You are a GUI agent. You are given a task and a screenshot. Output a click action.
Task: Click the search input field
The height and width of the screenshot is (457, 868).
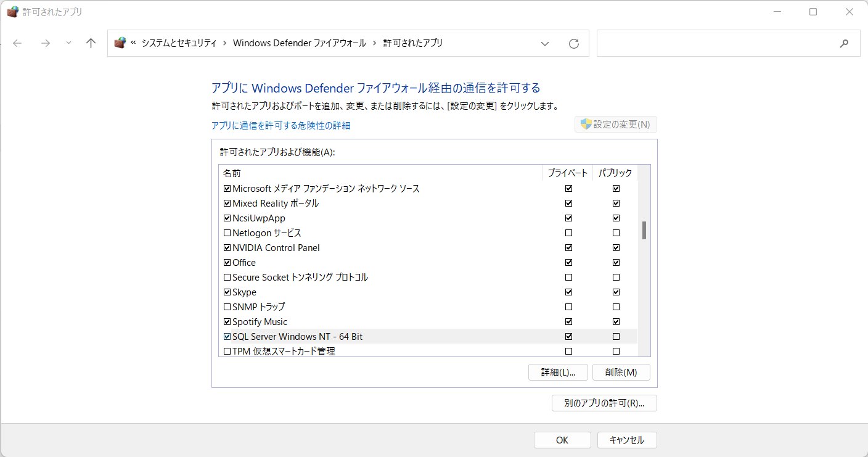click(715, 43)
